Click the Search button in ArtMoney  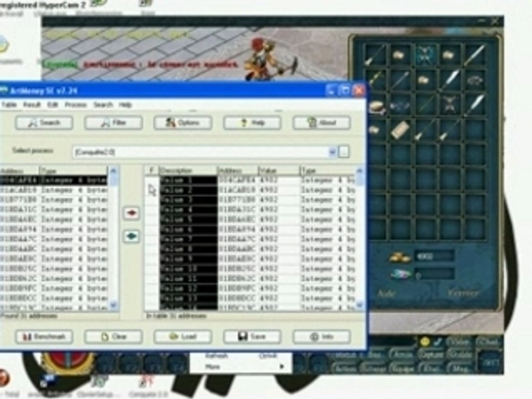click(44, 123)
